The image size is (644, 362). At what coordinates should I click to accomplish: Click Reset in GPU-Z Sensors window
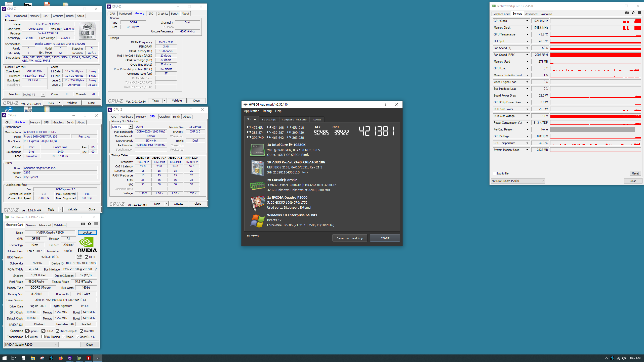point(635,173)
